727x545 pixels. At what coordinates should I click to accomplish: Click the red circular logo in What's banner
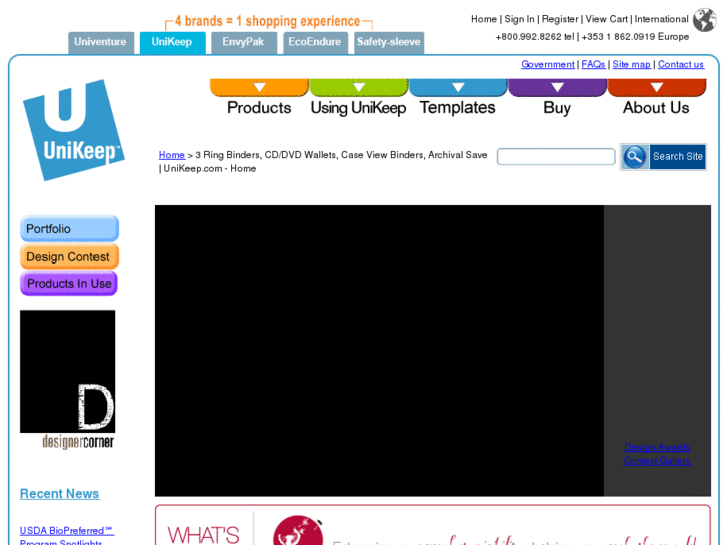[x=298, y=530]
